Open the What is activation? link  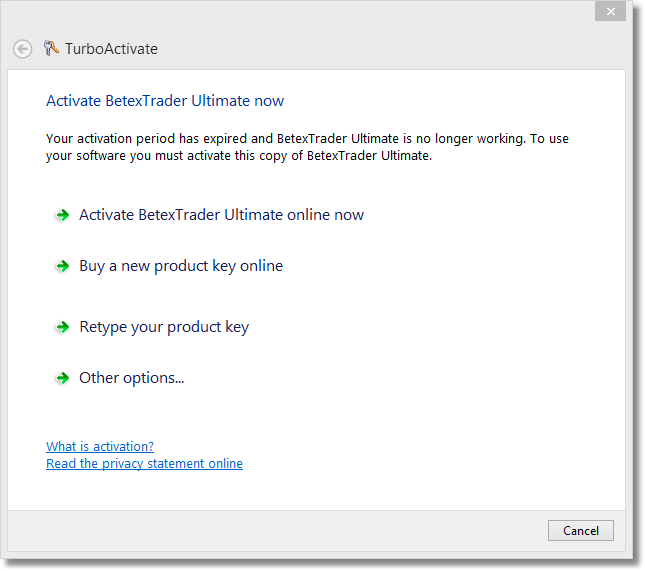tap(100, 447)
